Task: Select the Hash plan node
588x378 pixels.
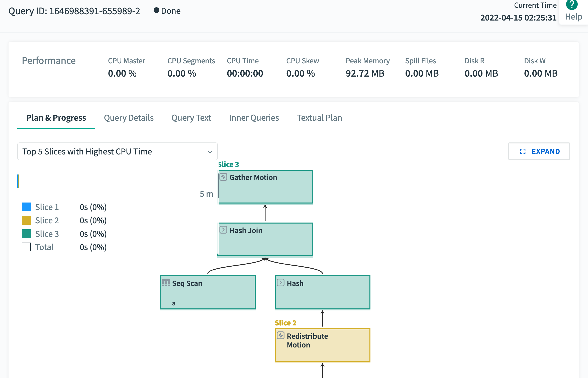Action: point(323,292)
